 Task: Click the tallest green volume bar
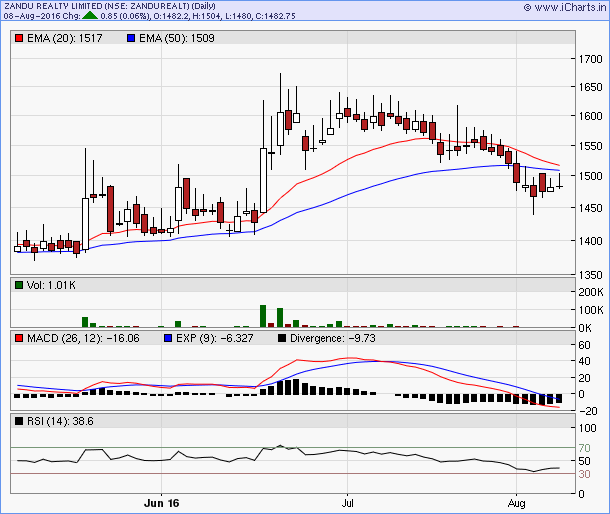click(x=263, y=316)
